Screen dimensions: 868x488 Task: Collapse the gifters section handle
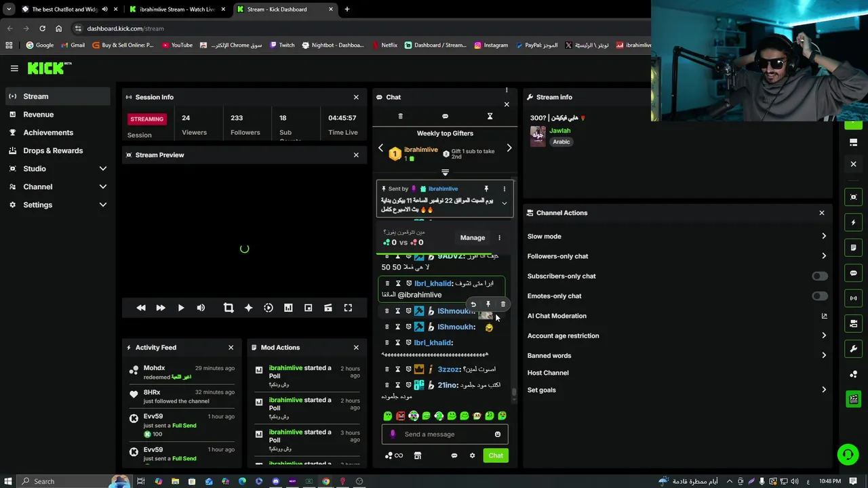pos(445,173)
